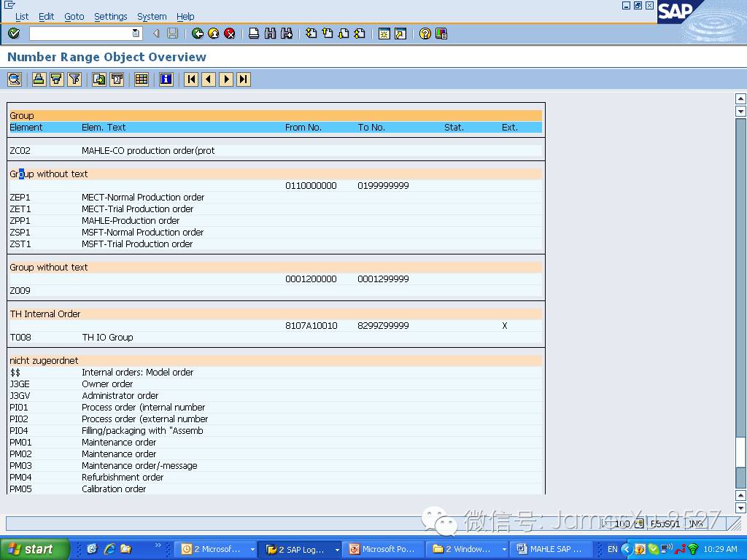This screenshot has width=747, height=560.
Task: Go to first column arrow button
Action: coord(191,79)
